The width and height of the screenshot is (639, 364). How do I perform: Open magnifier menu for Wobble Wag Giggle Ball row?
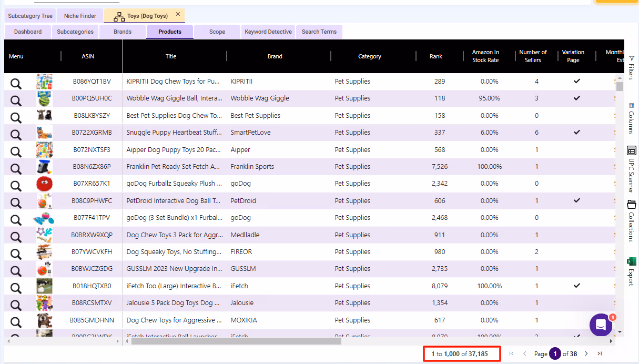click(16, 100)
